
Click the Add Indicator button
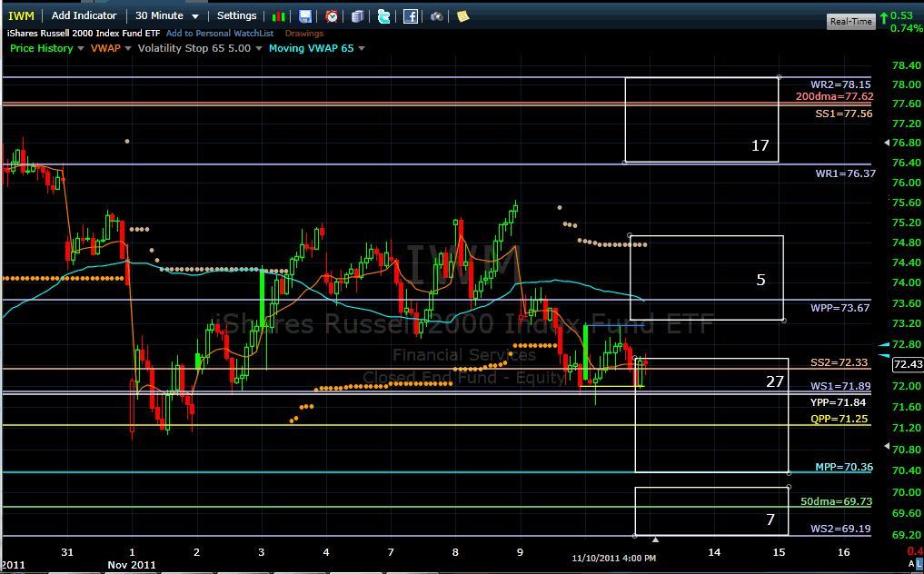coord(84,16)
